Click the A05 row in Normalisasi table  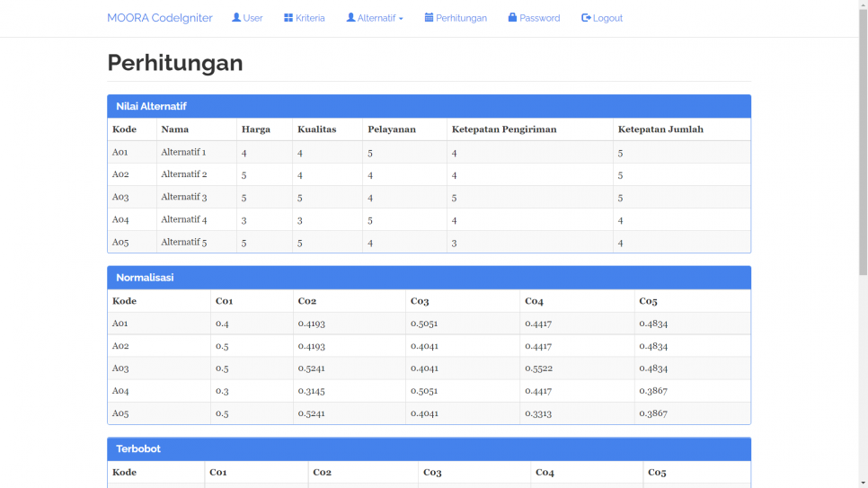coord(120,413)
